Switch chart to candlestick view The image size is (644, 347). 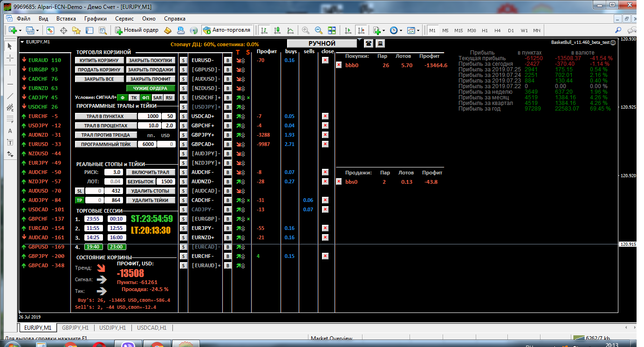point(278,30)
